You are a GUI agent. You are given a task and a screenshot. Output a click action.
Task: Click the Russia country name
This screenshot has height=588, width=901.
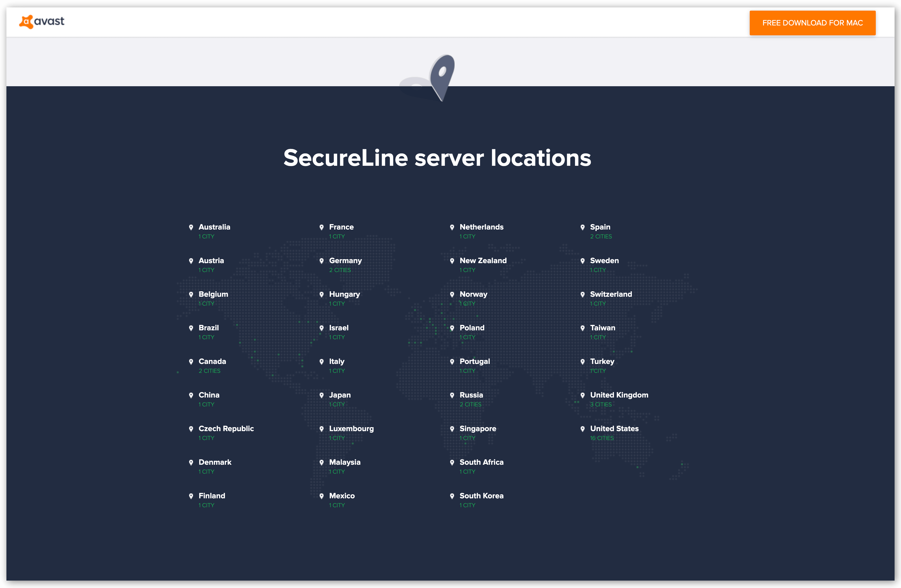pyautogui.click(x=471, y=395)
